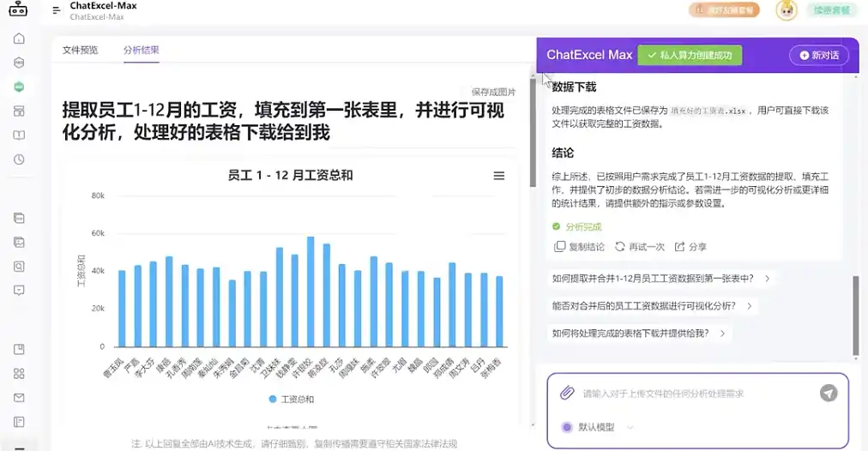Screen dimensions: 868x451
Task: Open the gray hexagon sidebar icon
Action: coord(19,63)
